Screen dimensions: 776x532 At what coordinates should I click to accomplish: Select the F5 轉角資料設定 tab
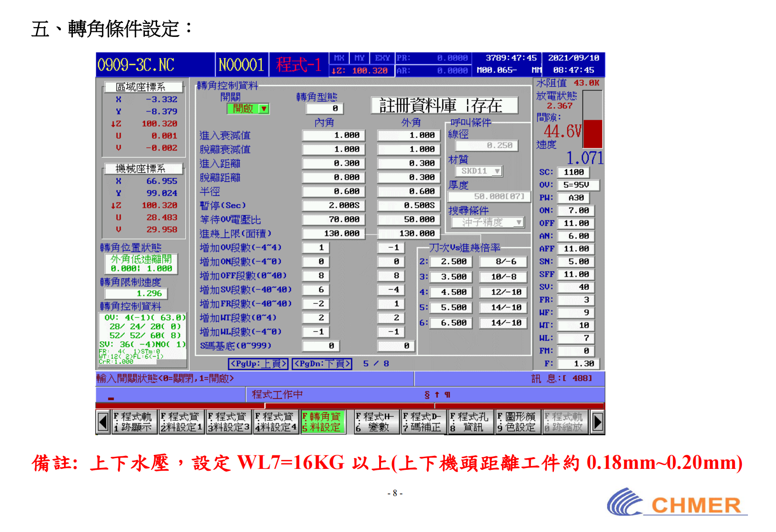(323, 422)
